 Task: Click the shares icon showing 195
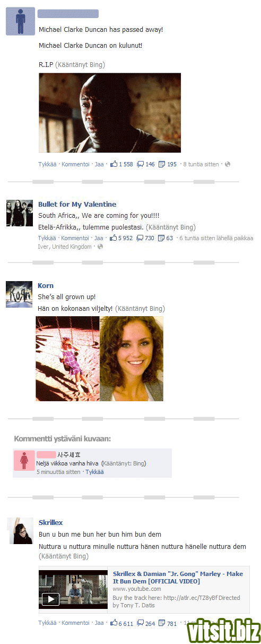coord(162,164)
